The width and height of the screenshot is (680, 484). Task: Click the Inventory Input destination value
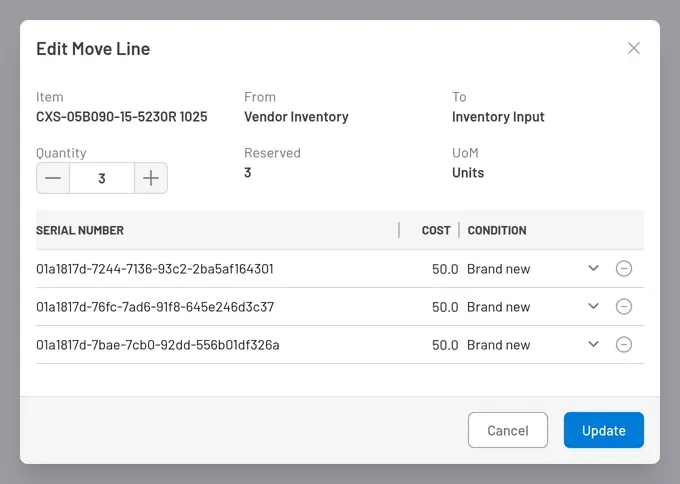coord(498,117)
